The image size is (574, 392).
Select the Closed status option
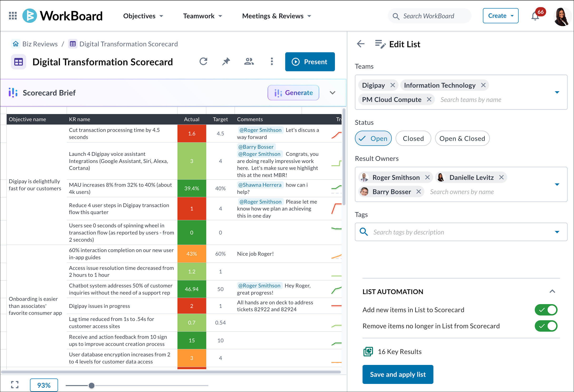pos(413,139)
